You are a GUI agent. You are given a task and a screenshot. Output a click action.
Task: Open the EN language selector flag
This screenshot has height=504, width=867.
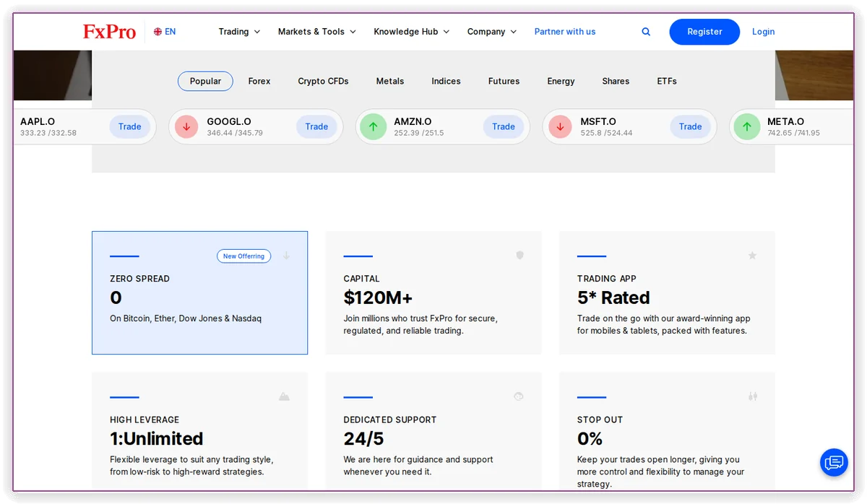coord(158,32)
